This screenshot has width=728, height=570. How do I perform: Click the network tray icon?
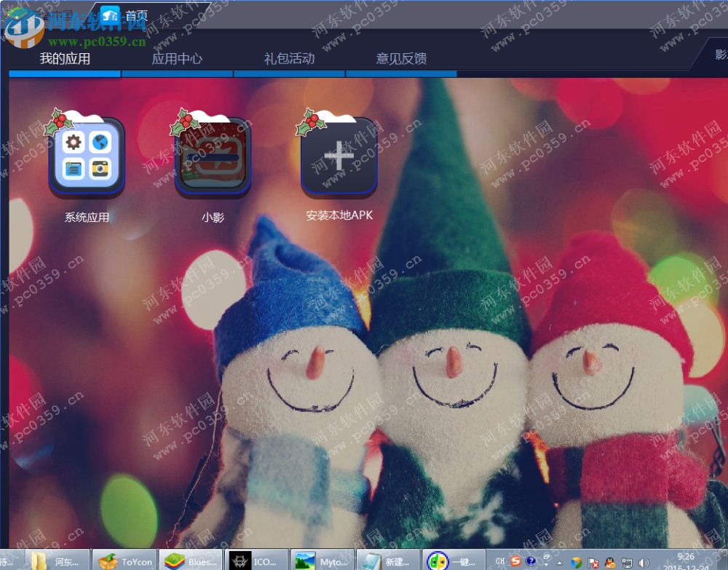(x=627, y=563)
